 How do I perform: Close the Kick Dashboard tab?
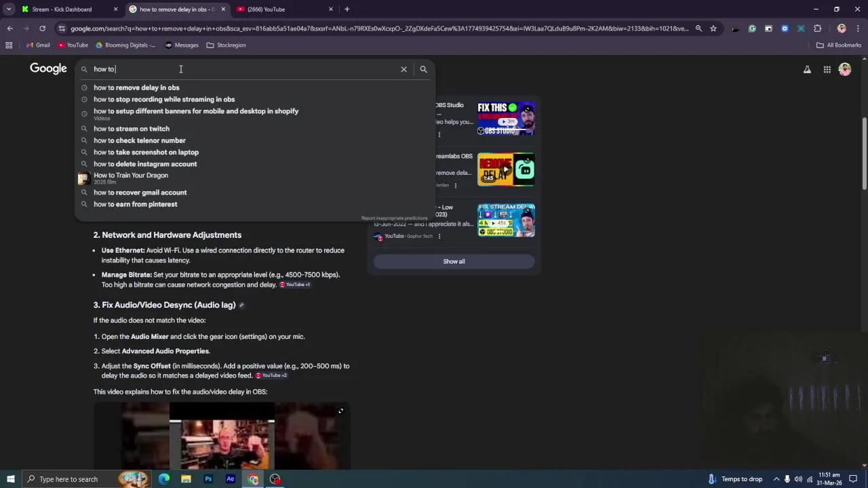(115, 9)
